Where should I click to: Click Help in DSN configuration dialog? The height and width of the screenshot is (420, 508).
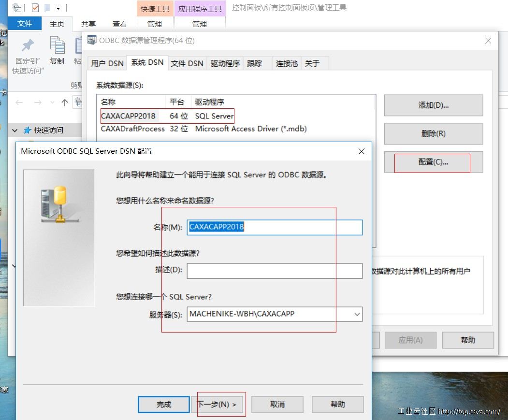pyautogui.click(x=337, y=405)
